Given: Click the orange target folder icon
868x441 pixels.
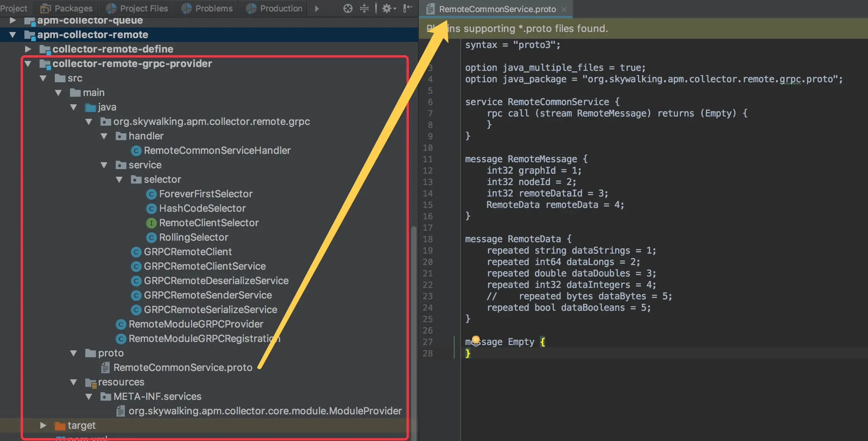Looking at the screenshot, I should pos(59,426).
